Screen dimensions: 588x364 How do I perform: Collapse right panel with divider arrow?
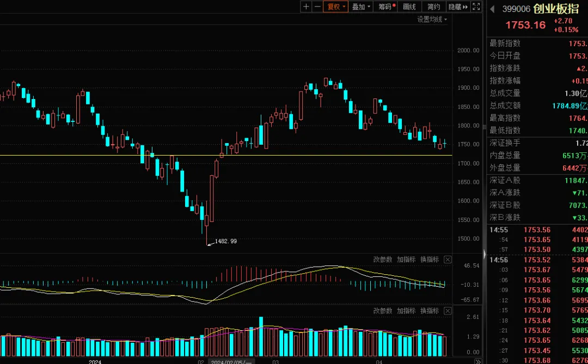coord(485,255)
